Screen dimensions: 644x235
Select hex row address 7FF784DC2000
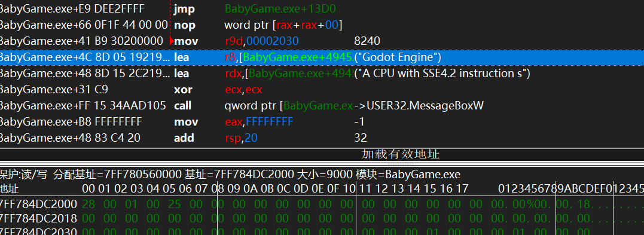coord(38,204)
